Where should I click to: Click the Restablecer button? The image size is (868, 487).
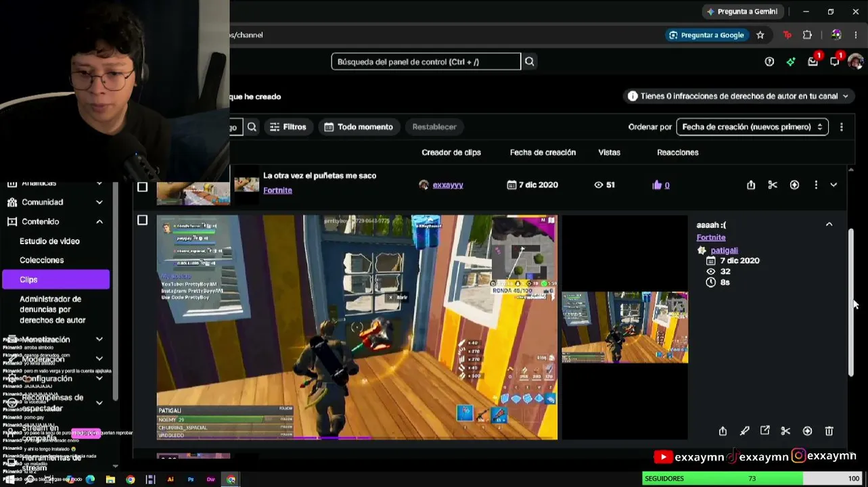(x=434, y=126)
